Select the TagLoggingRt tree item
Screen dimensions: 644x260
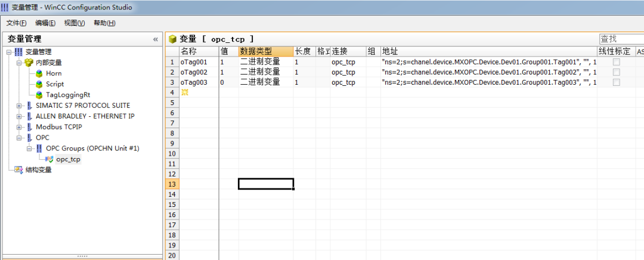coord(68,95)
